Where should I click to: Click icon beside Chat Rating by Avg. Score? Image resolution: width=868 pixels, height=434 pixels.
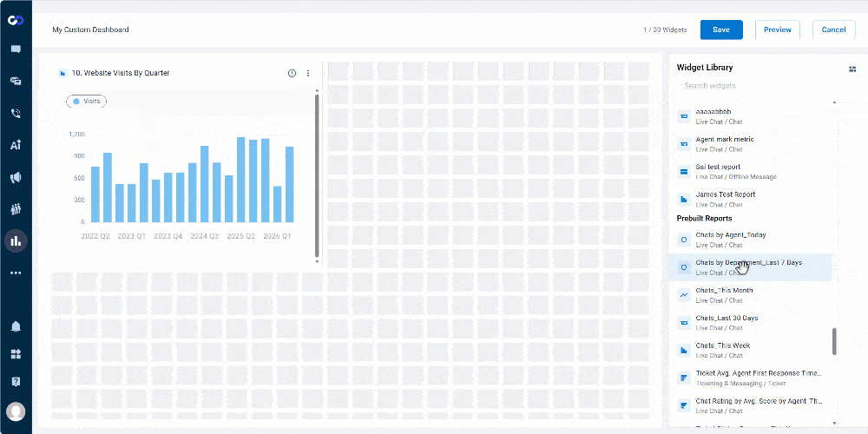tap(684, 405)
